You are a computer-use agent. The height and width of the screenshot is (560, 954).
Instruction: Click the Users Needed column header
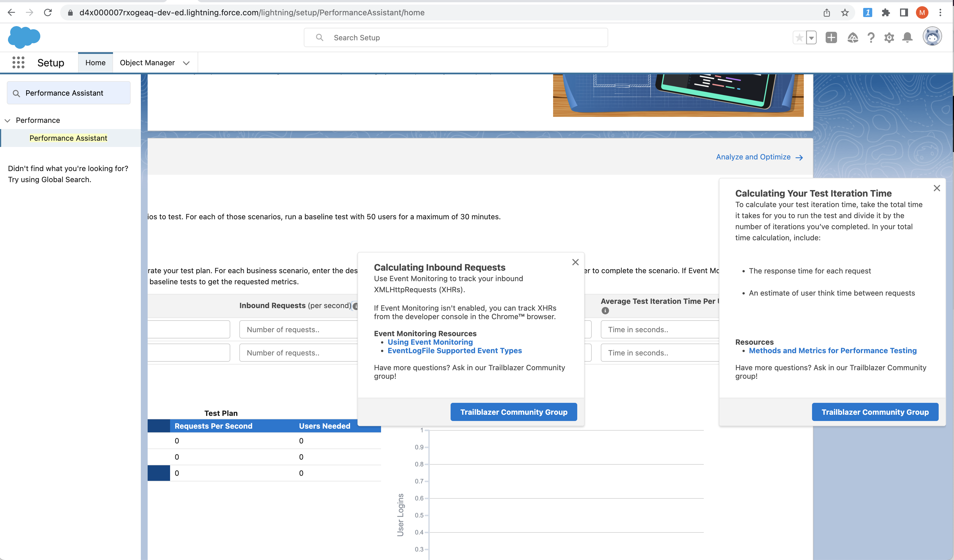point(325,426)
